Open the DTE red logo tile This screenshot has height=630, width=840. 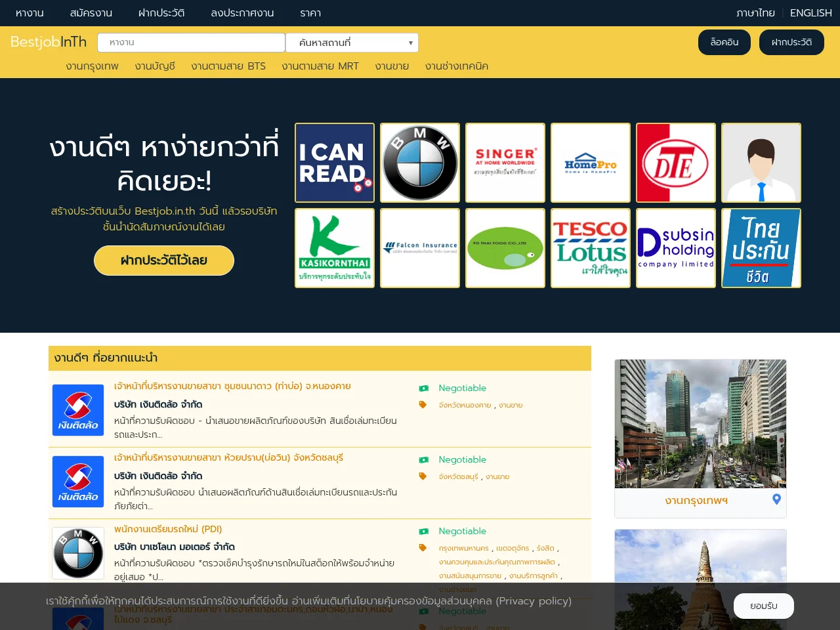pos(676,163)
